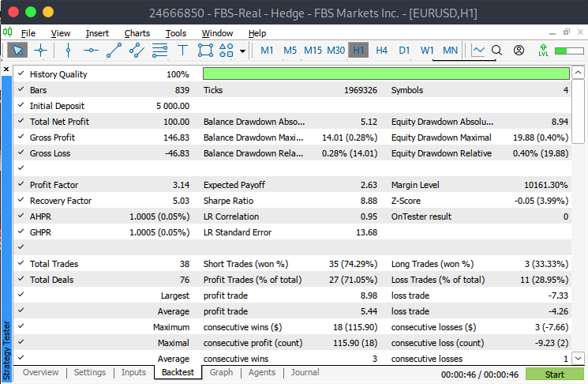Screen dimensions: 588x384
Task: Toggle the Initial Deposit row checkmark
Action: [x=21, y=105]
